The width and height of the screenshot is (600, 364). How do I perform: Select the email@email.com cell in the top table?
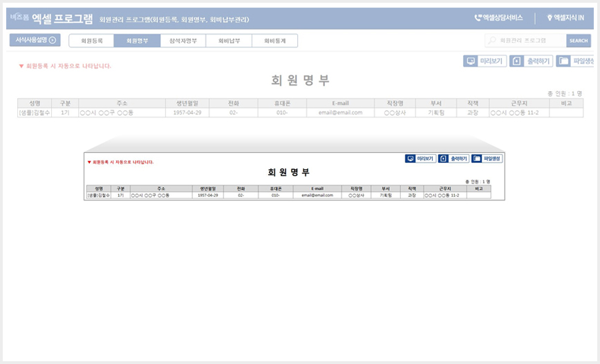340,113
